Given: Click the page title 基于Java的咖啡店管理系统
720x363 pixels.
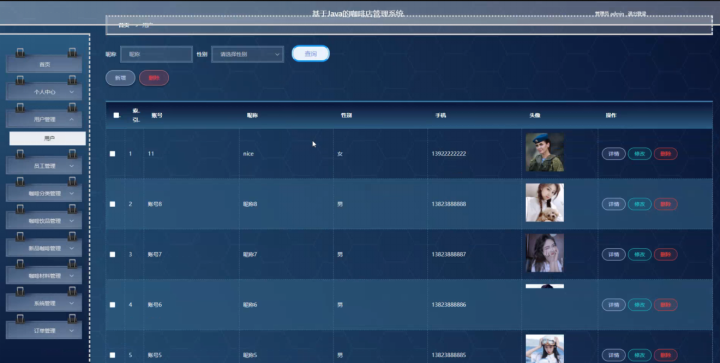Looking at the screenshot, I should click(358, 14).
